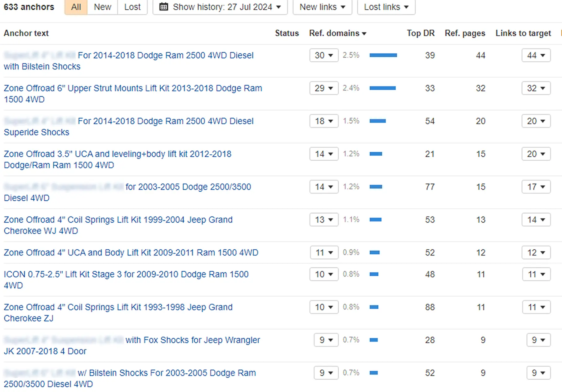Click the Status column header
The height and width of the screenshot is (392, 562).
pos(287,33)
